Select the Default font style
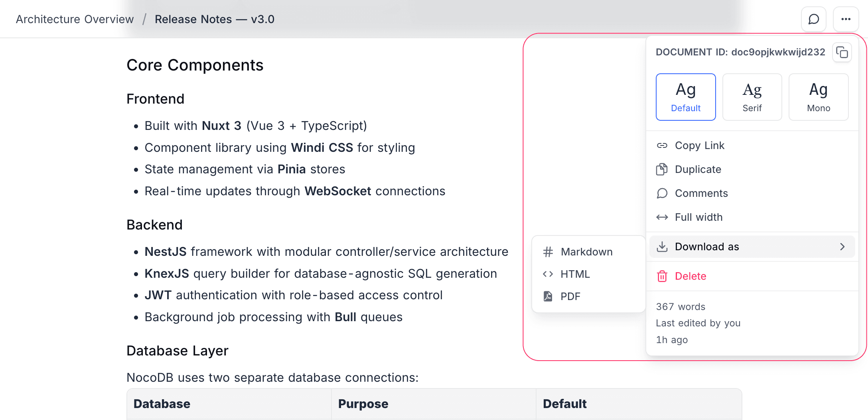Screen dimensions: 868x420 tap(686, 97)
